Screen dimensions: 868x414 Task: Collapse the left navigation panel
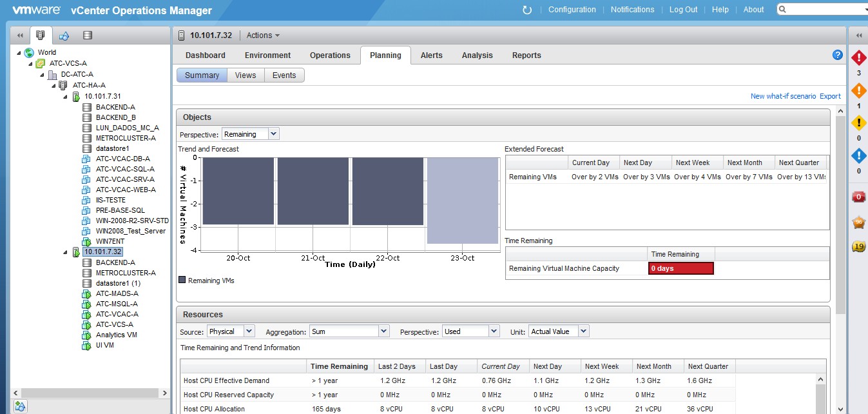(20, 35)
